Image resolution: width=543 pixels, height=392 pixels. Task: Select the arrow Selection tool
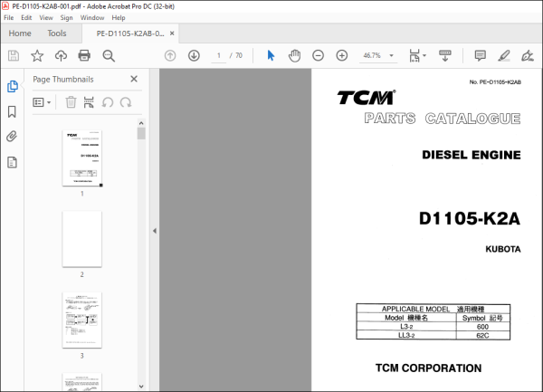pos(271,55)
